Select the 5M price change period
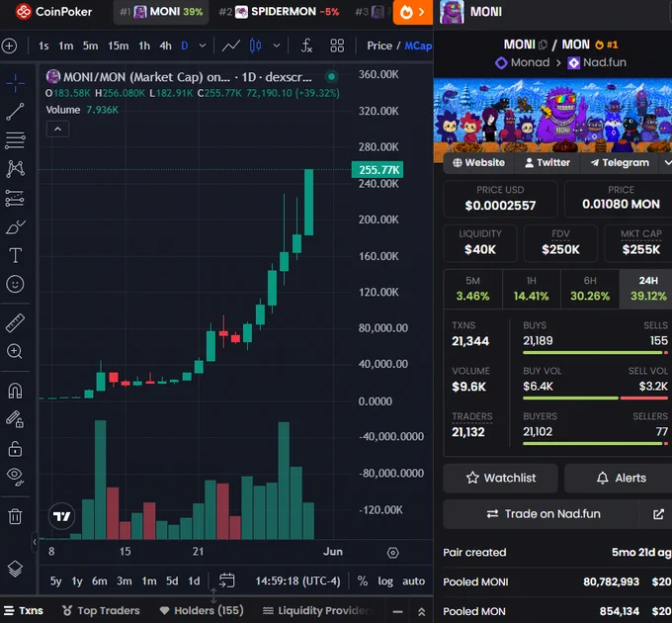672x623 pixels. pyautogui.click(x=472, y=289)
